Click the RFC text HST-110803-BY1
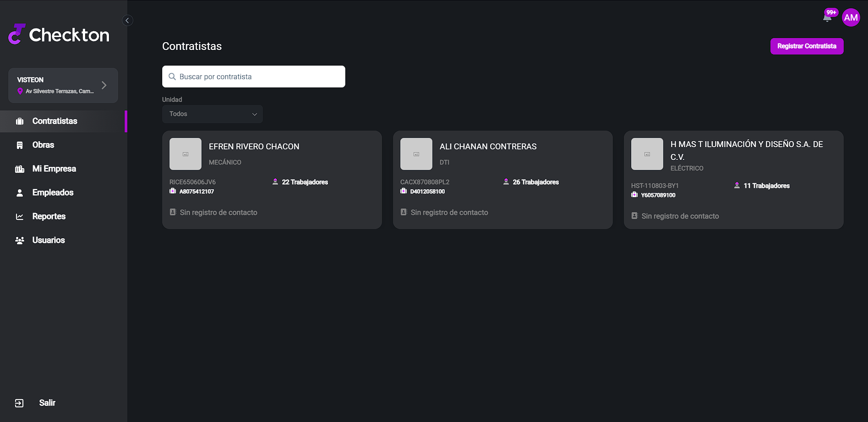The height and width of the screenshot is (422, 868). click(x=655, y=186)
